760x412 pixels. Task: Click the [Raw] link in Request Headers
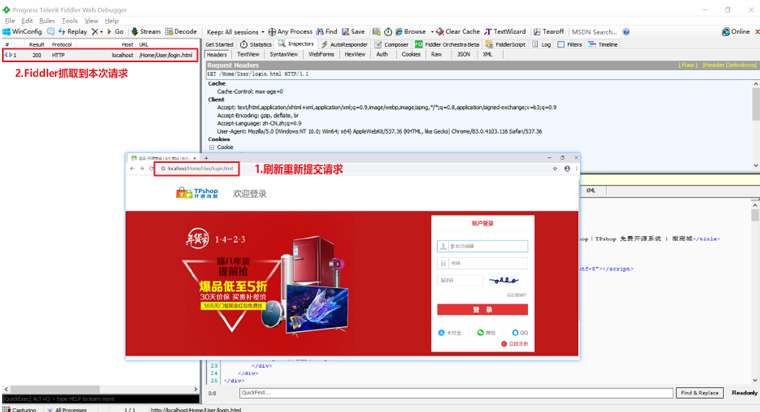point(687,65)
